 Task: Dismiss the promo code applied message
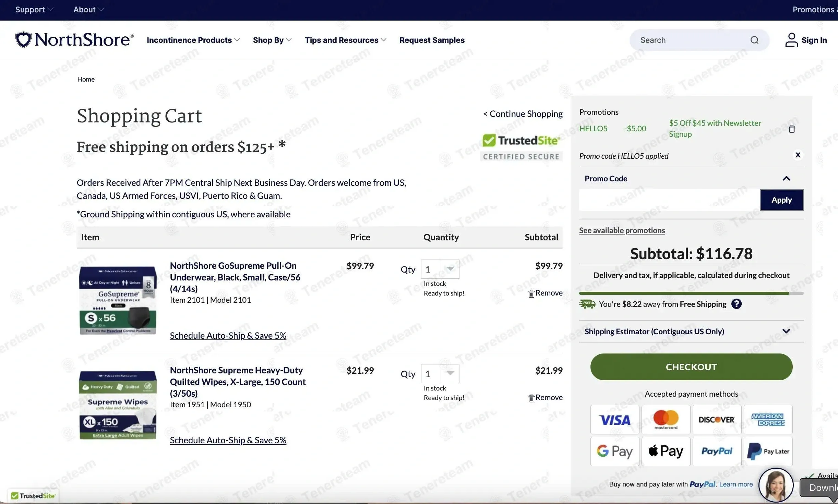[x=798, y=155]
